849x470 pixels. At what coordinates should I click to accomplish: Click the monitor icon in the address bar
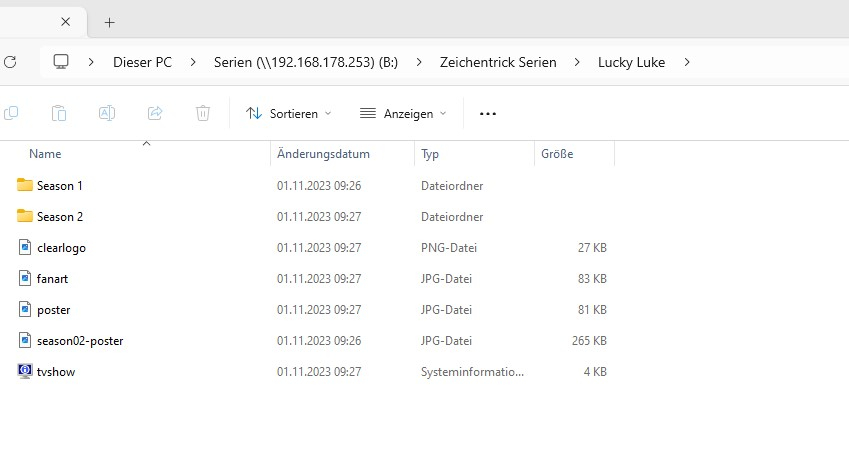point(61,62)
